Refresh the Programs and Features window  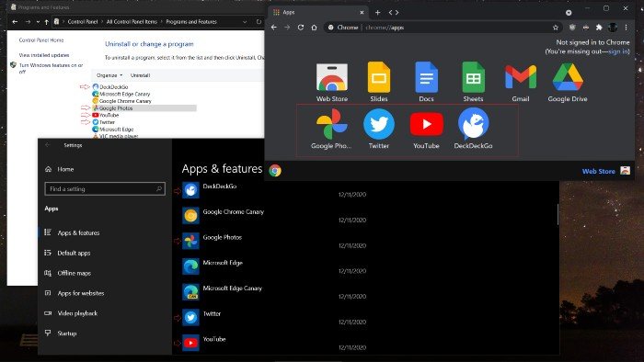coord(259,22)
